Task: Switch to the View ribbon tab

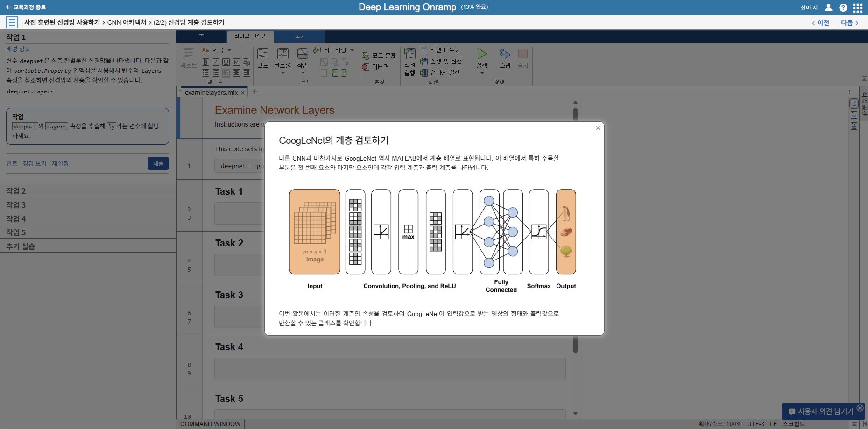Action: pyautogui.click(x=300, y=36)
